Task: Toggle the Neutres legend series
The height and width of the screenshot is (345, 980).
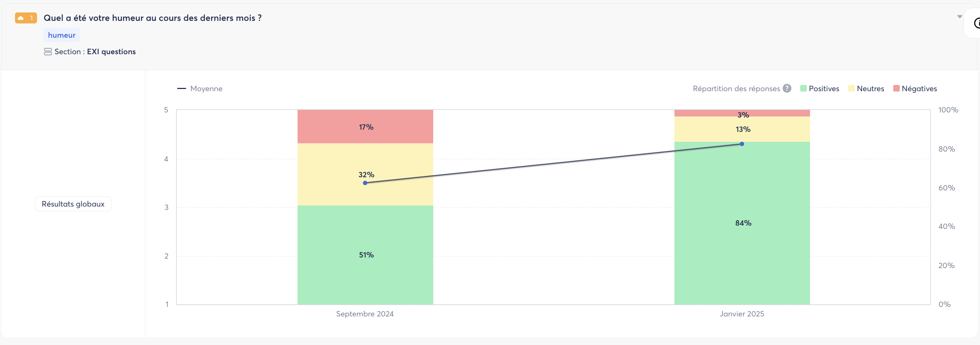Action: coord(866,89)
